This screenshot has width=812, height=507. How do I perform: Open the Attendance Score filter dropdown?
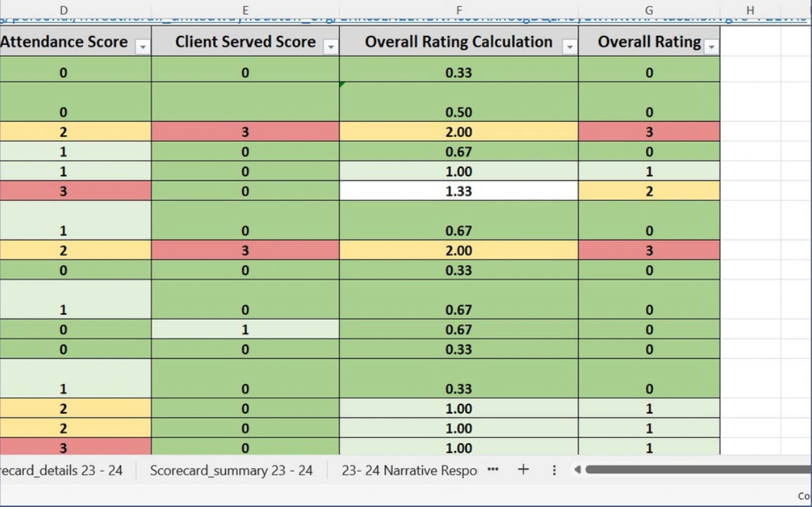tap(142, 47)
